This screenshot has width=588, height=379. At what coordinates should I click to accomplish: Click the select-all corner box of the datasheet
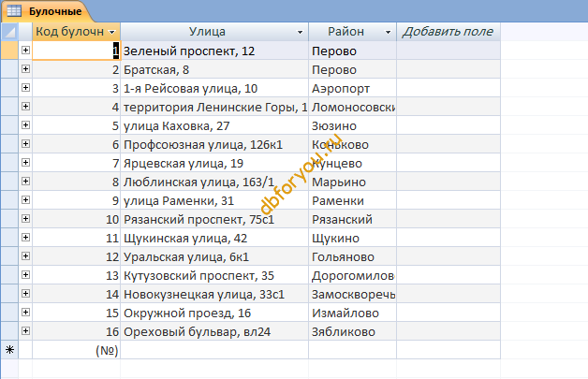click(9, 32)
